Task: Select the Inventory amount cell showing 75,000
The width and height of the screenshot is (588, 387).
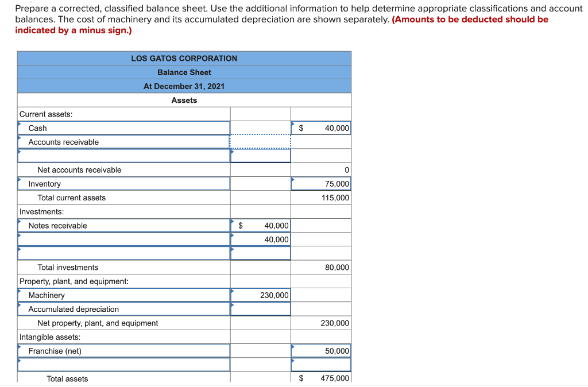Action: point(322,184)
